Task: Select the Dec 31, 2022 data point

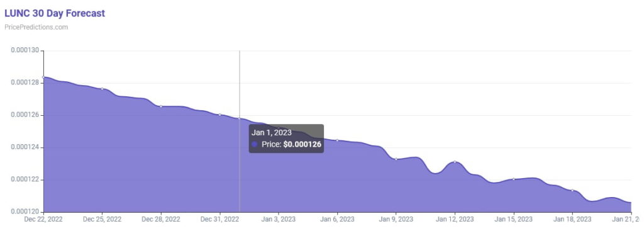Action: 219,115
